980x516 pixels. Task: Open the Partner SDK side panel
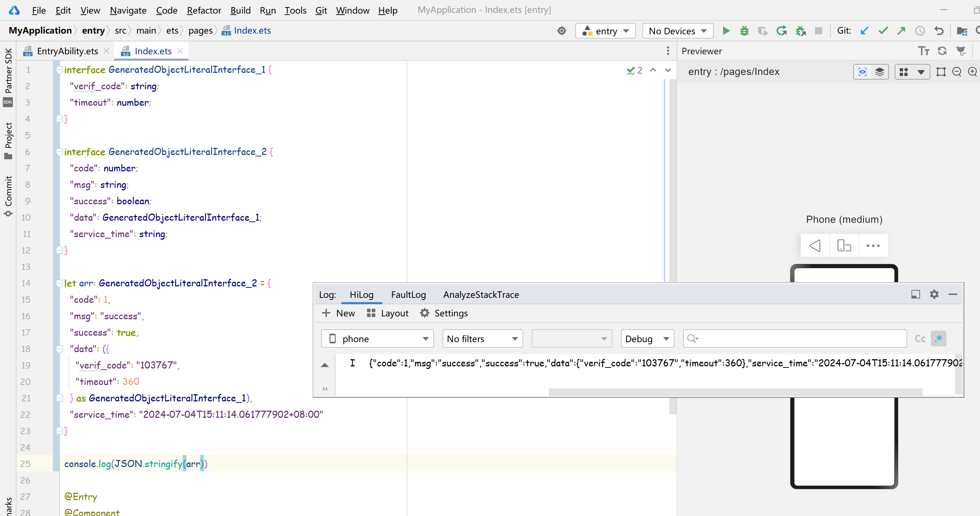tap(8, 77)
